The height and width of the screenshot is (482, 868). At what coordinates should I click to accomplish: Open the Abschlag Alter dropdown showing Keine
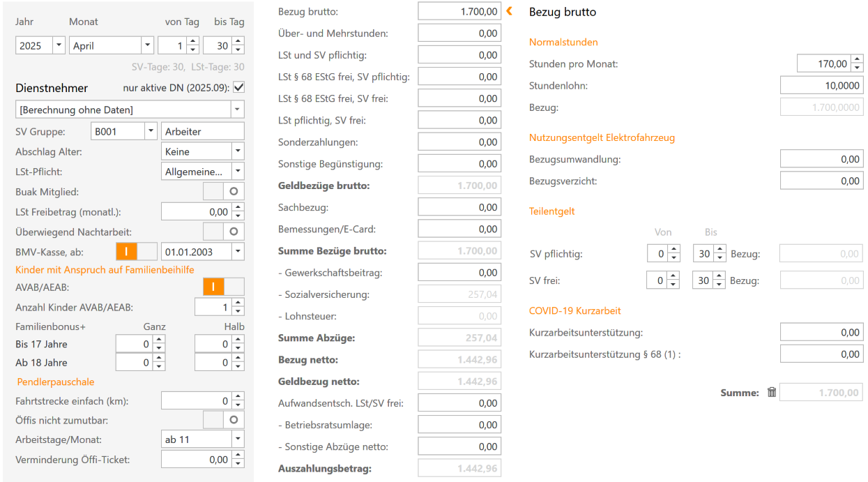click(237, 151)
